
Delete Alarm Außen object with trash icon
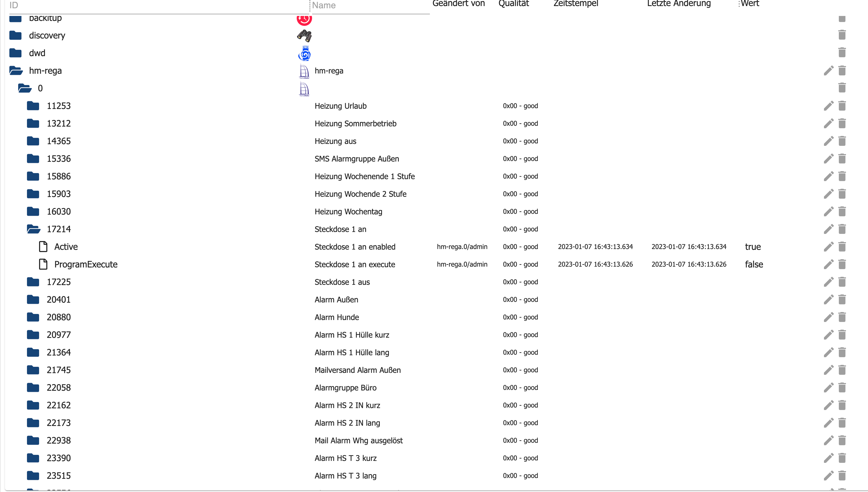tap(842, 299)
